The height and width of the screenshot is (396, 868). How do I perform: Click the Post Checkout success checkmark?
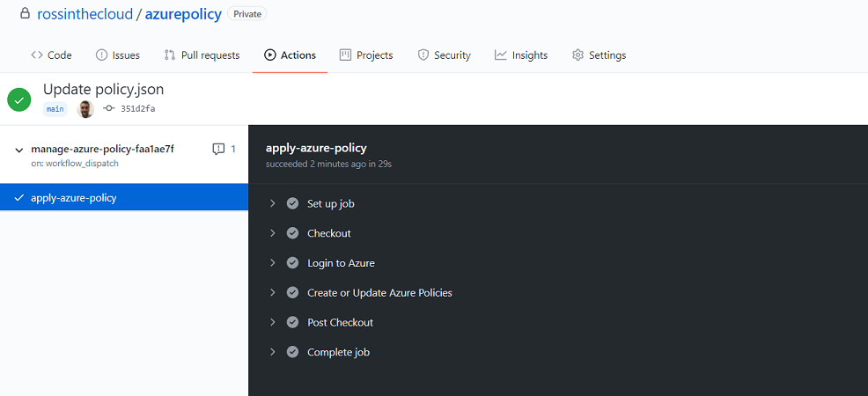click(x=292, y=322)
